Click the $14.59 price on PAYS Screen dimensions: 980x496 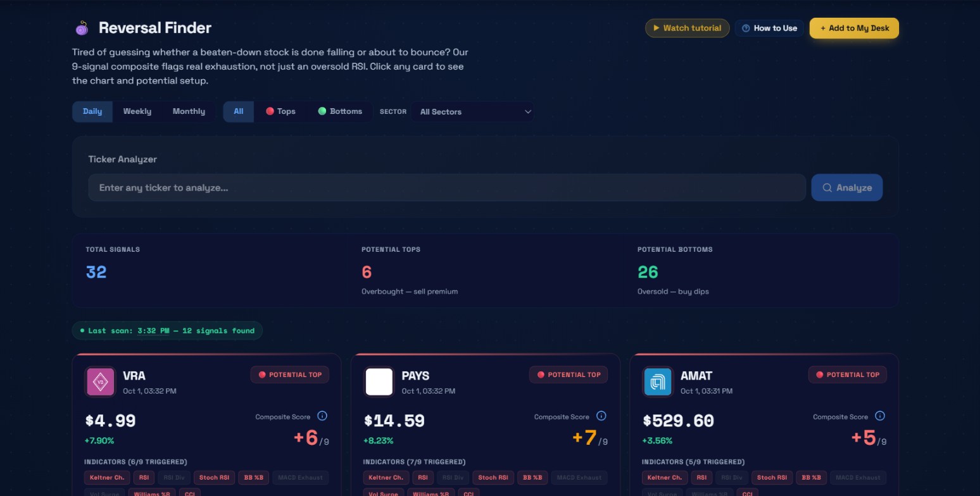(x=394, y=421)
